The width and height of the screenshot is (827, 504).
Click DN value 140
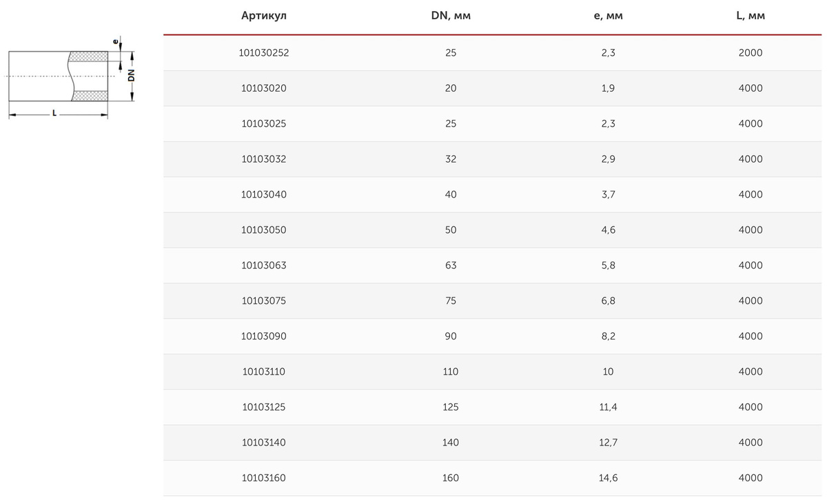pyautogui.click(x=451, y=443)
